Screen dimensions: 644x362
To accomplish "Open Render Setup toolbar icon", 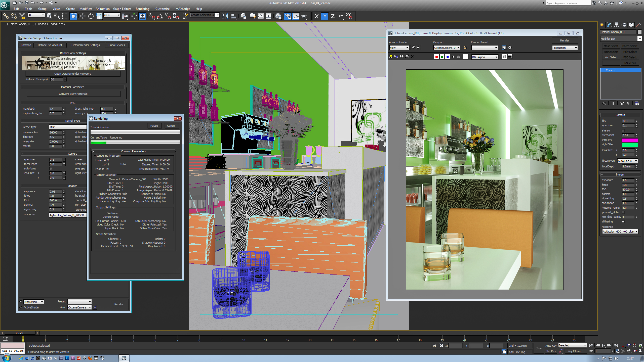I will pyautogui.click(x=288, y=16).
